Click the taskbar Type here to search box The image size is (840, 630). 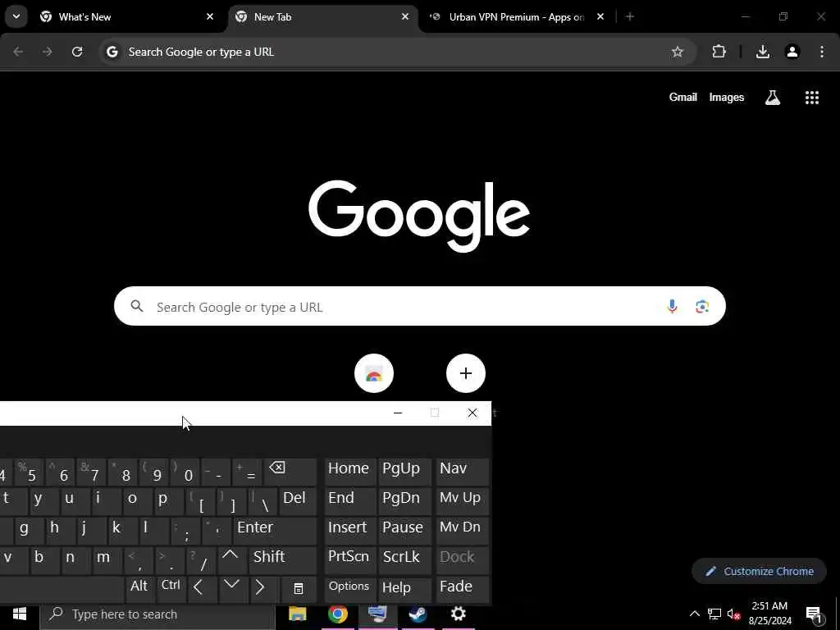click(x=157, y=614)
